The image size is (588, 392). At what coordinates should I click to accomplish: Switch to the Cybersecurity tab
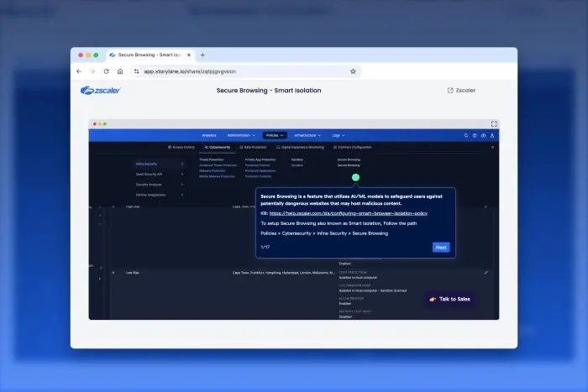click(218, 147)
